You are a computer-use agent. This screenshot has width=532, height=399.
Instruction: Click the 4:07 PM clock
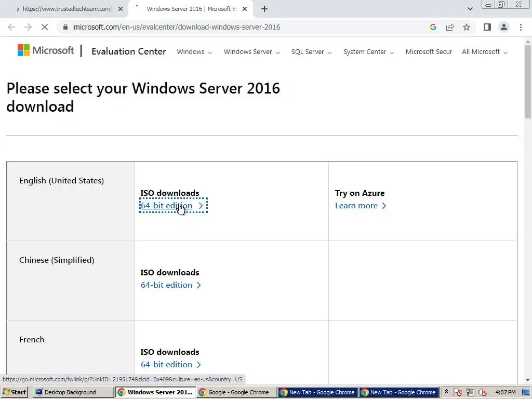tap(505, 392)
